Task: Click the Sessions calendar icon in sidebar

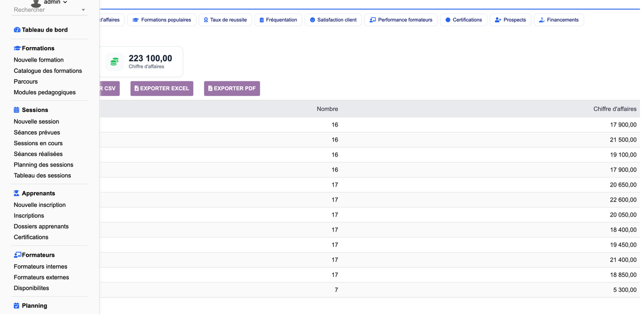Action: coord(16,110)
